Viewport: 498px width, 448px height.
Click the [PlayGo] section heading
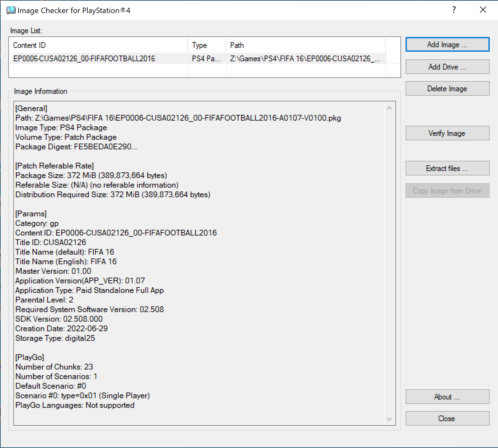coord(30,357)
